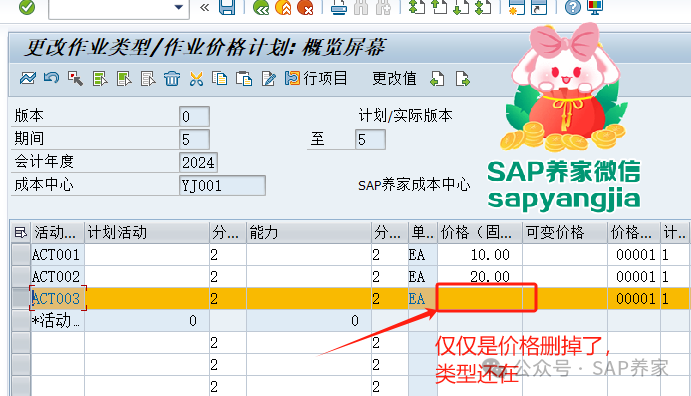Click the 价格(固... column header

(x=479, y=232)
